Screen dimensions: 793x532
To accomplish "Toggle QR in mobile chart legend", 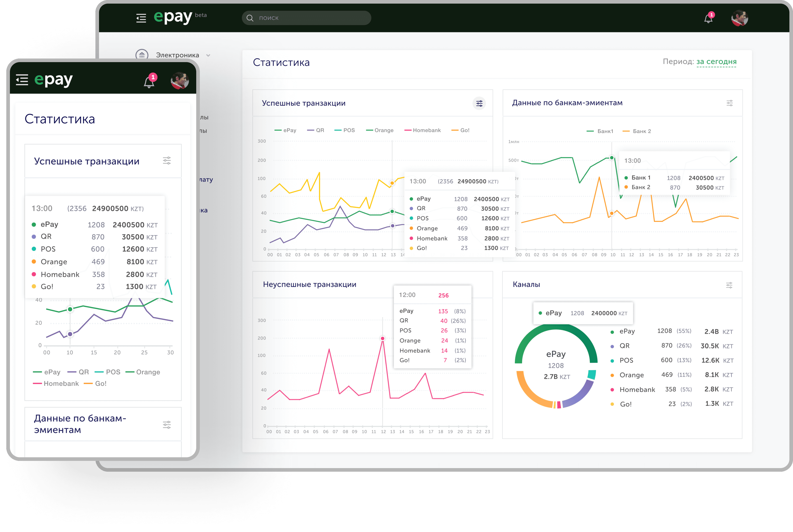I will [78, 372].
